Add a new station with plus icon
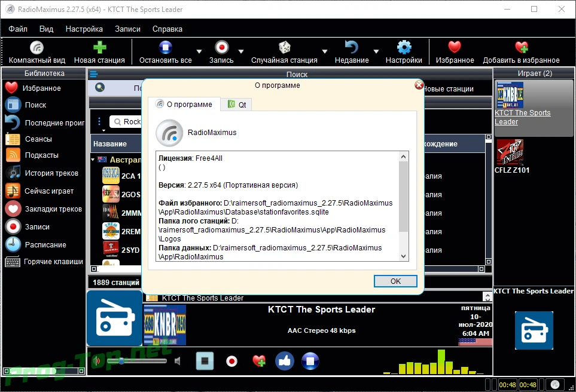Viewport: 576px width, 392px height. (99, 52)
